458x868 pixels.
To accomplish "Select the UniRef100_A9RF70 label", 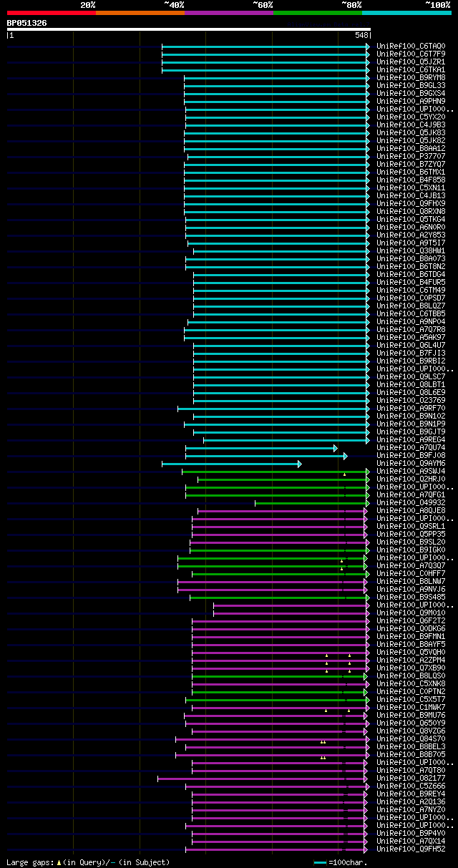I will (x=411, y=408).
